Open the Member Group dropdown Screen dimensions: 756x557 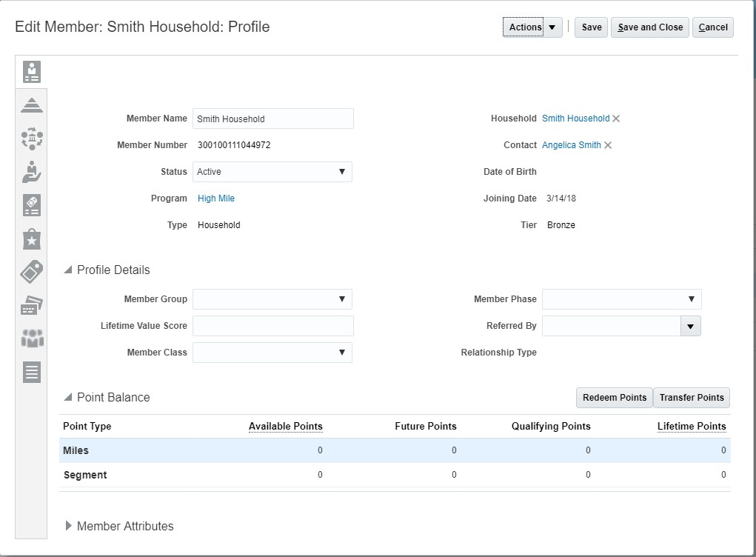pos(272,299)
